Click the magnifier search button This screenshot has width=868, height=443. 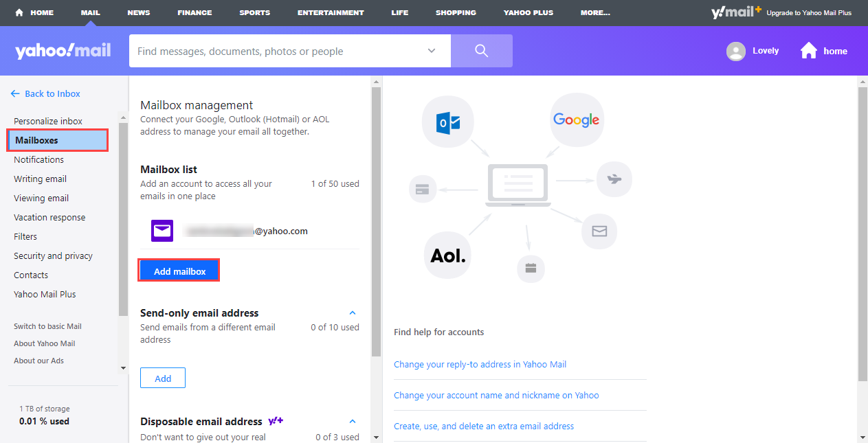[481, 51]
